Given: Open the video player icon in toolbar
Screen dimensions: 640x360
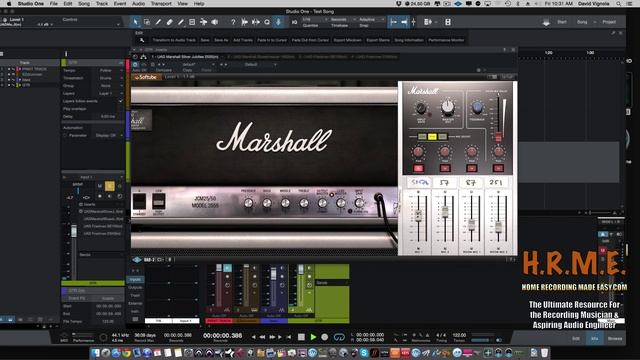Looking at the screenshot, I should coord(448,22).
